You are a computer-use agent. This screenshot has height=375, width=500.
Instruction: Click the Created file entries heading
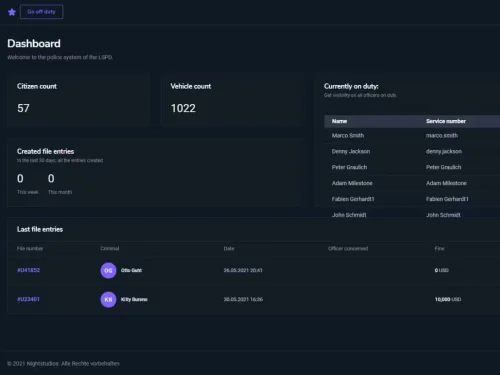pyautogui.click(x=45, y=151)
